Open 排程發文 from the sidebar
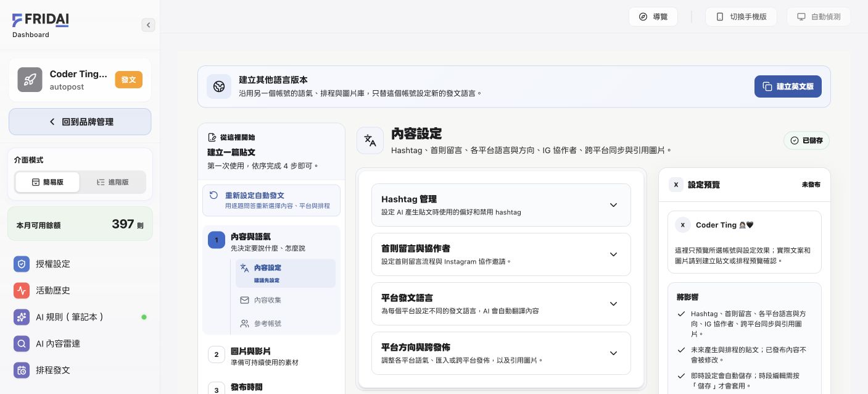Screen dimensions: 868x394 click(x=80, y=370)
